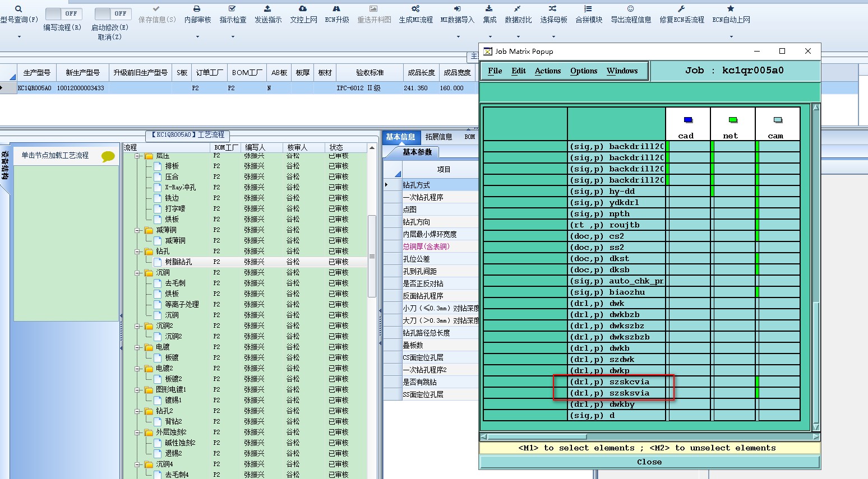Click the ECN自动上网 star icon
This screenshot has width=868, height=479.
point(731,9)
